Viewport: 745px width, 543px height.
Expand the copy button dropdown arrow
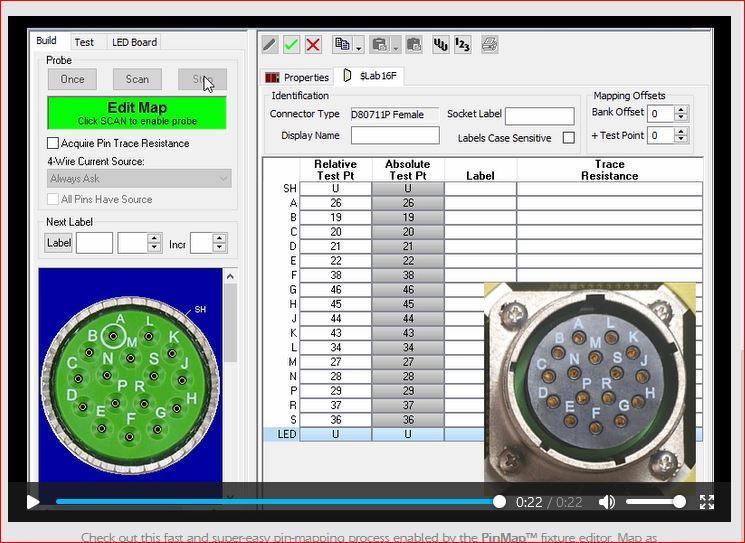[358, 46]
